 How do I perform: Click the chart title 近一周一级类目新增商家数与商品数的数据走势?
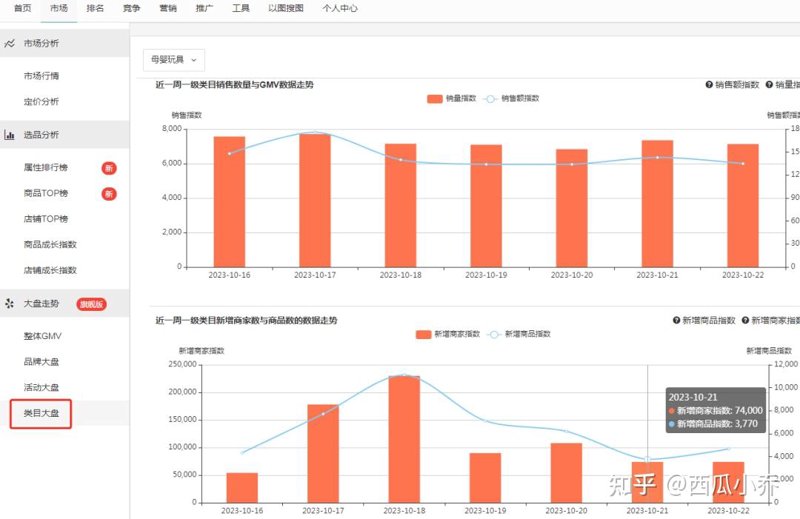(x=246, y=320)
